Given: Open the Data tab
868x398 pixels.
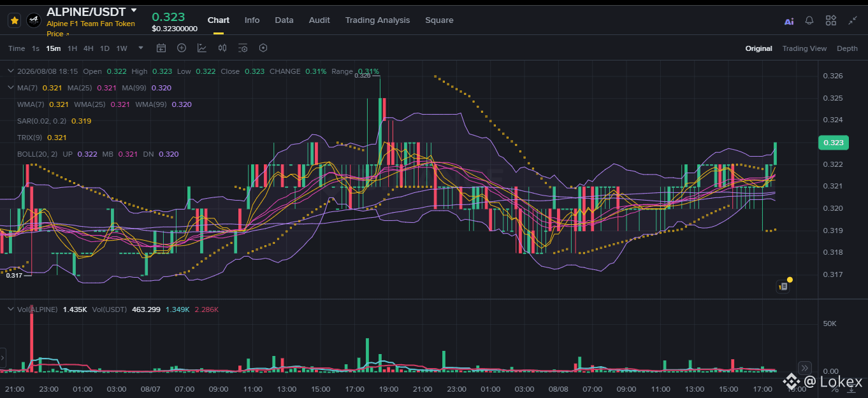Looking at the screenshot, I should pos(284,20).
